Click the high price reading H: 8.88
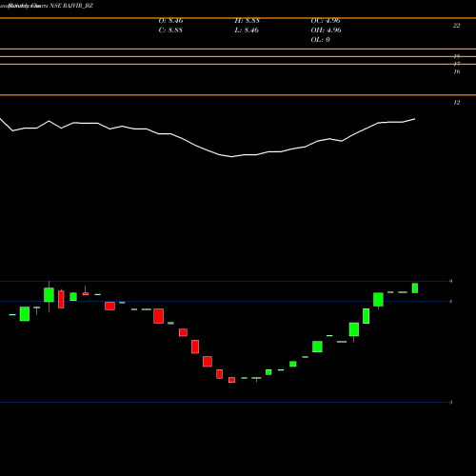This screenshot has width=476, height=476. 248,21
